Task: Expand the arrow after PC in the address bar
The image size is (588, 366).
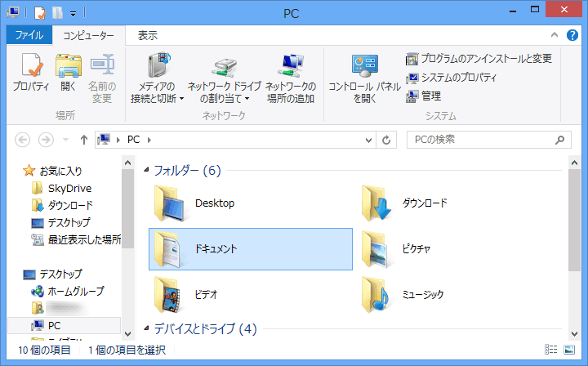Action: coord(149,140)
